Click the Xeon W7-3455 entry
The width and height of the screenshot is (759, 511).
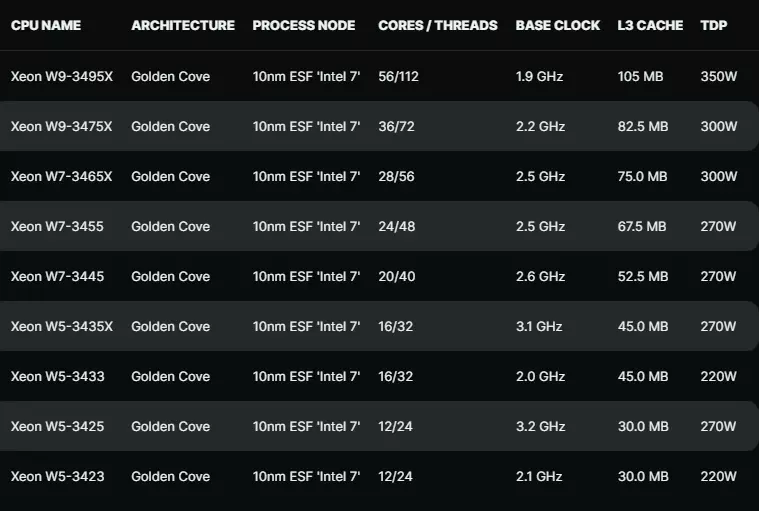click(57, 226)
